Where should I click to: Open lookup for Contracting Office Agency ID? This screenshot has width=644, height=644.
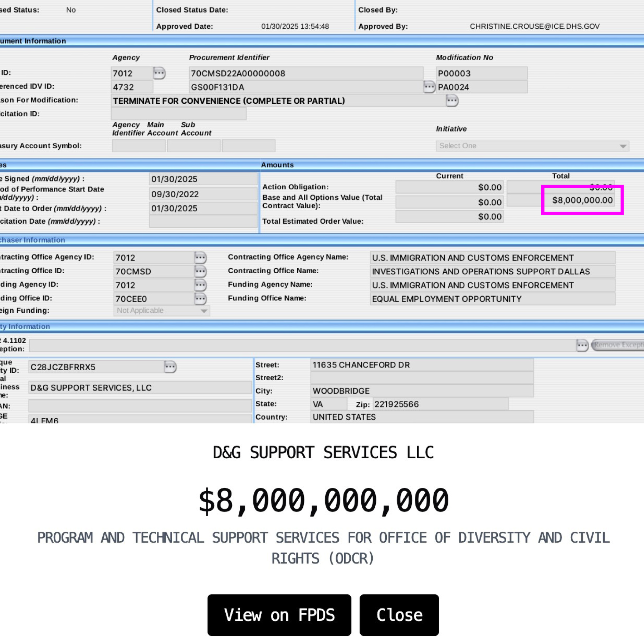[200, 257]
